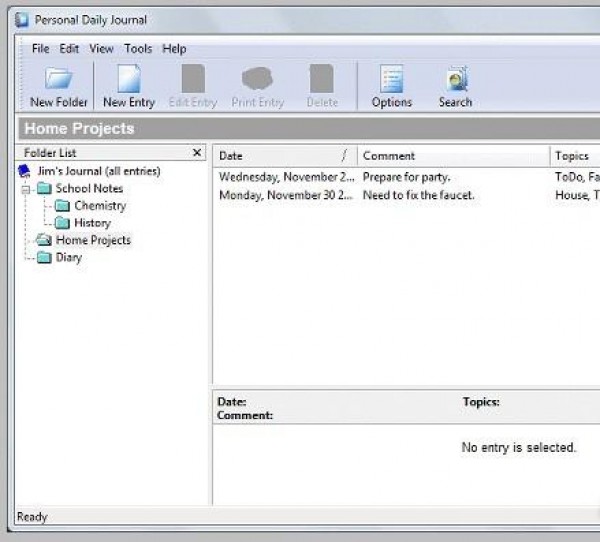Screen dimensions: 600x542
Task: Click the disabled Print Entry icon
Action: pos(257,78)
